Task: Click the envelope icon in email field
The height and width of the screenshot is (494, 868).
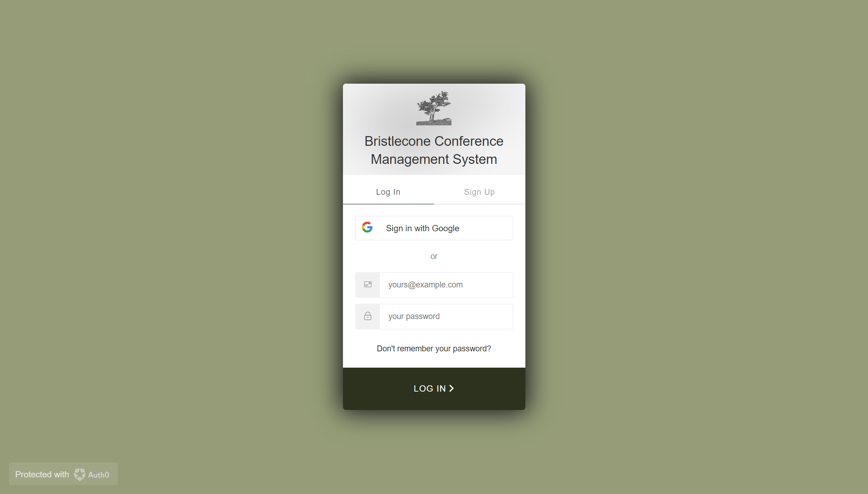Action: [x=368, y=285]
